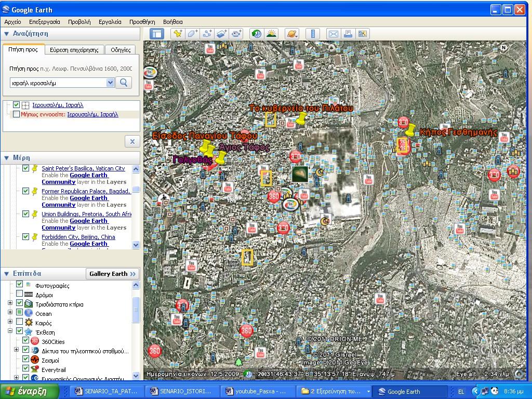Screen dimensions: 532x399
Task: Expand the Καιρός tree node
Action: [x=10, y=321]
